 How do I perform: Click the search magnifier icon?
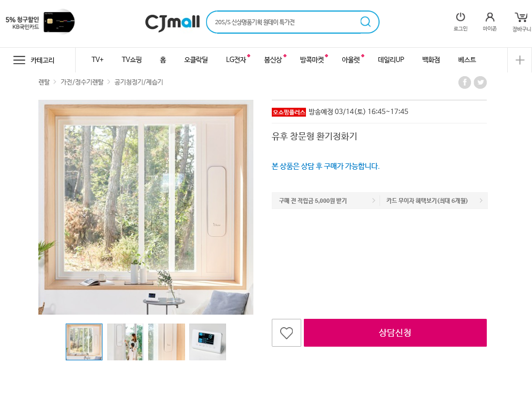365,22
